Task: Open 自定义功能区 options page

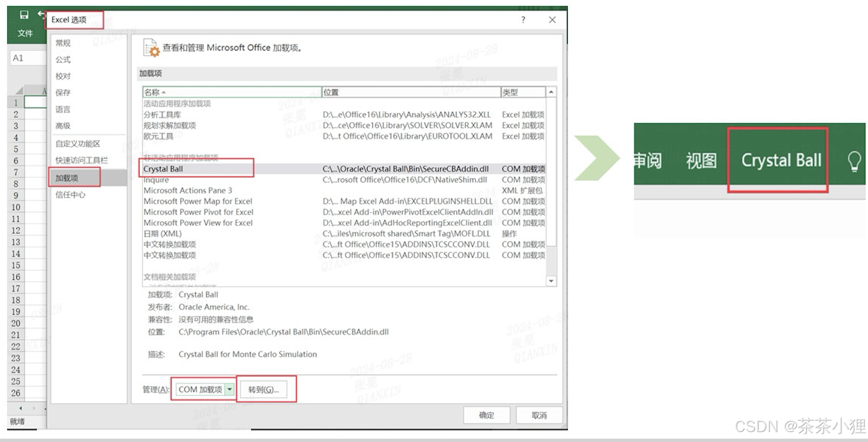Action: pos(78,144)
